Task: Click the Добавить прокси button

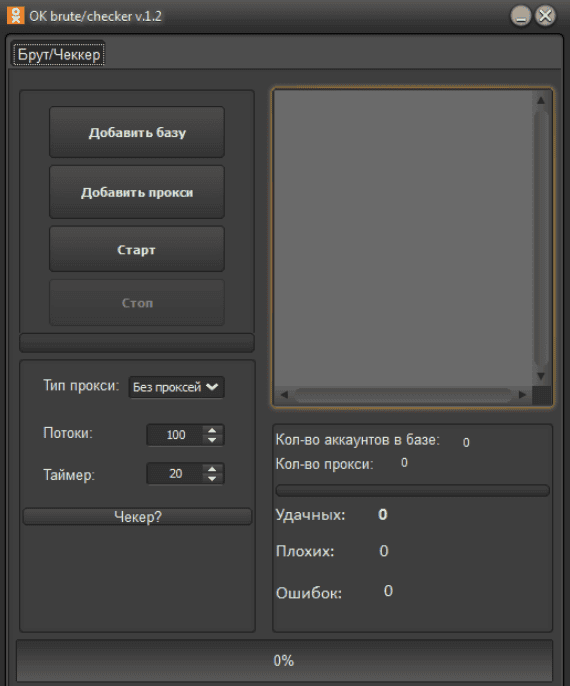Action: point(137,192)
